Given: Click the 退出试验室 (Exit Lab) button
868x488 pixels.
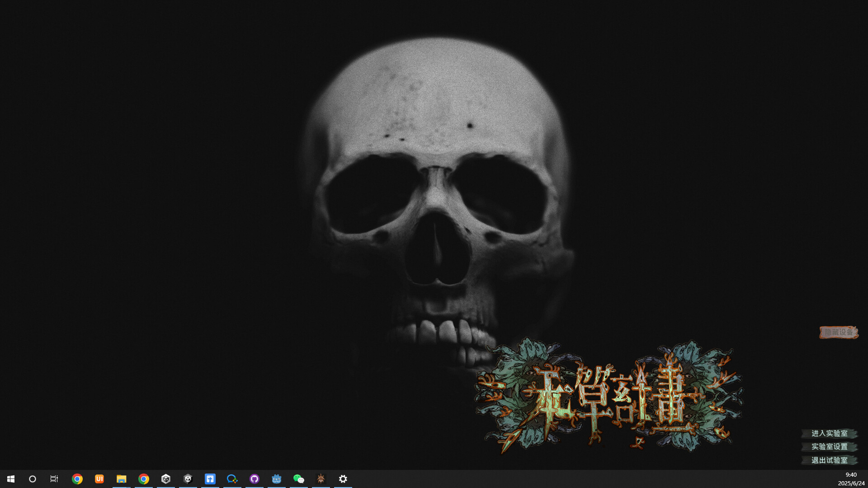Looking at the screenshot, I should click(x=830, y=460).
